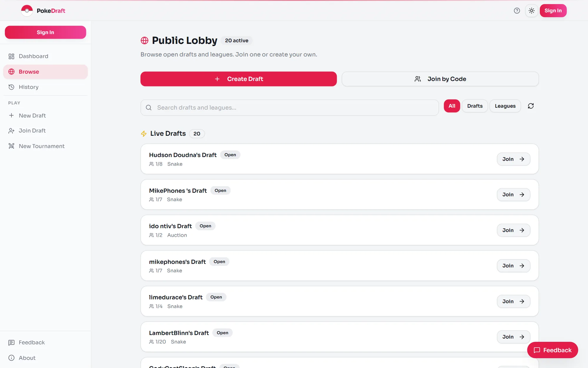Click the '20 active' badge

point(237,41)
